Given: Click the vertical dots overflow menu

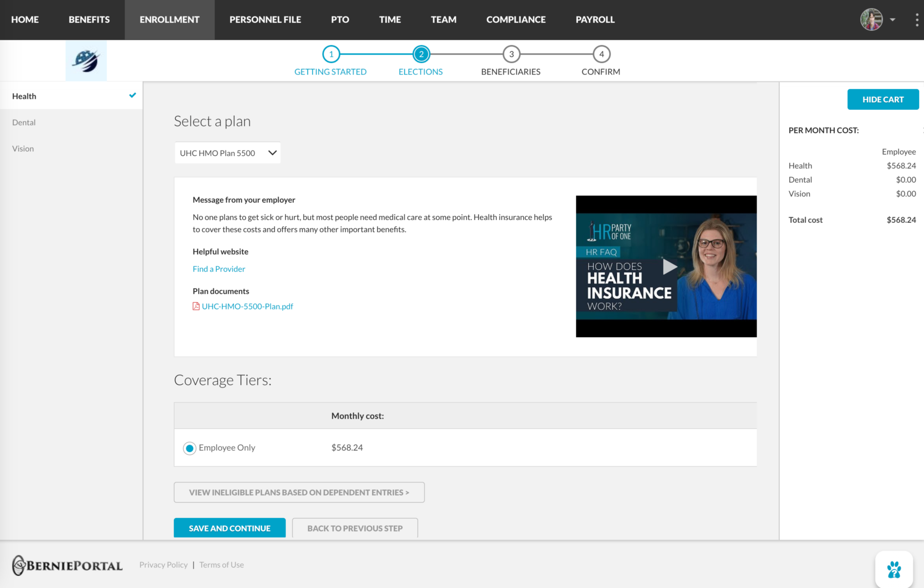Looking at the screenshot, I should click(x=917, y=19).
